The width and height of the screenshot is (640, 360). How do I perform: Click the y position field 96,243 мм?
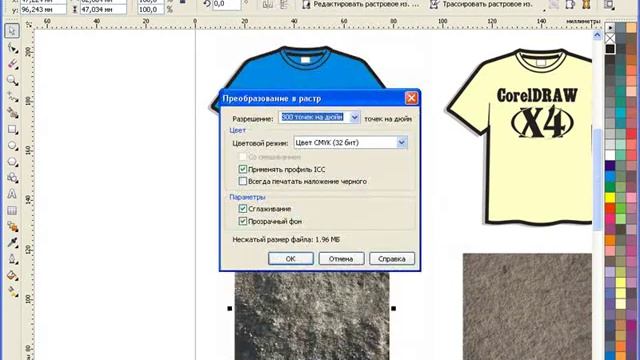[43, 9]
